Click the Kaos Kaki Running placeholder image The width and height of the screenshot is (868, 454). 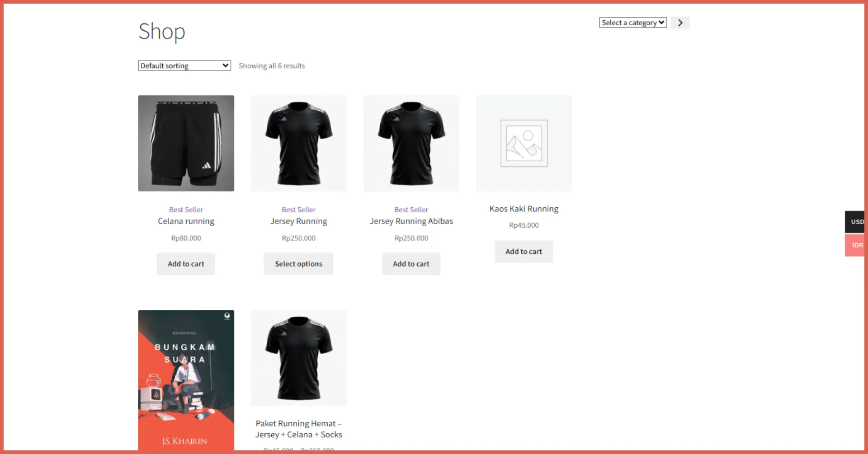point(524,143)
